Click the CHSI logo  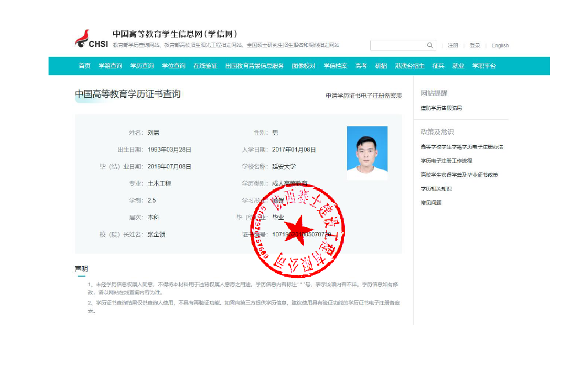[92, 39]
